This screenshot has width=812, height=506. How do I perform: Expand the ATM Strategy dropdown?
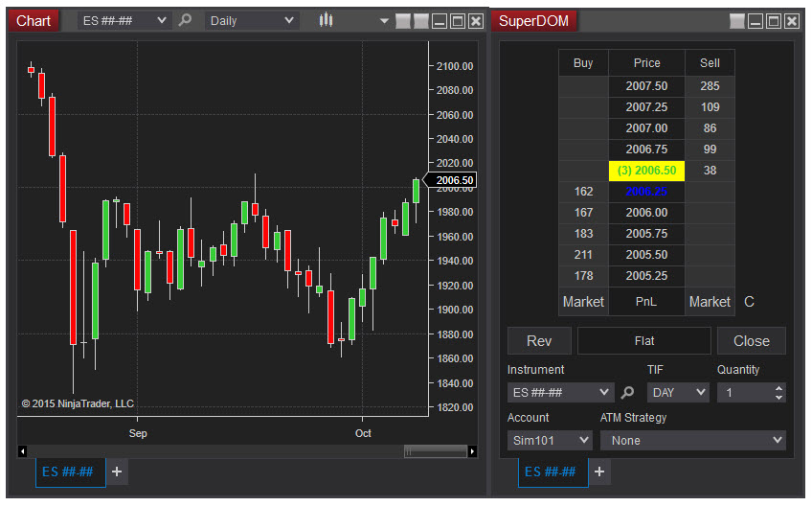click(x=692, y=440)
